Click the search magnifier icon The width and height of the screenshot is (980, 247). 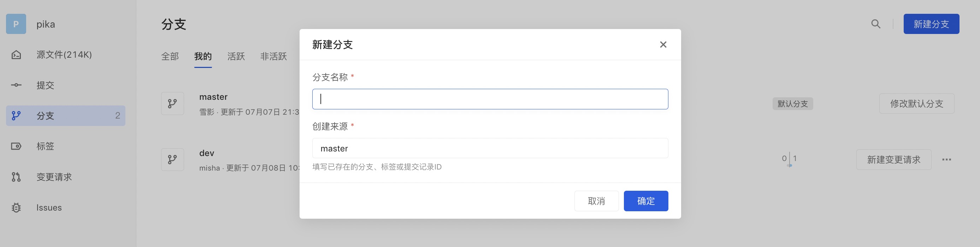876,24
